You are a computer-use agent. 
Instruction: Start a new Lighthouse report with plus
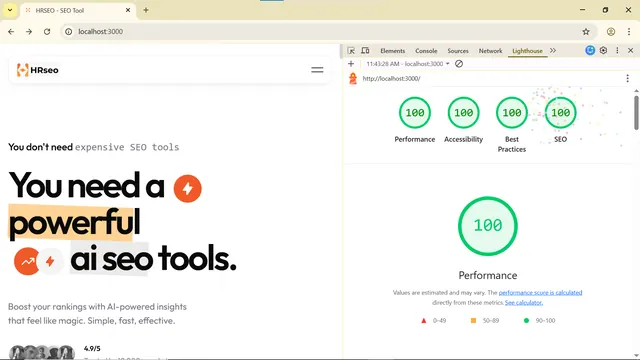[351, 64]
